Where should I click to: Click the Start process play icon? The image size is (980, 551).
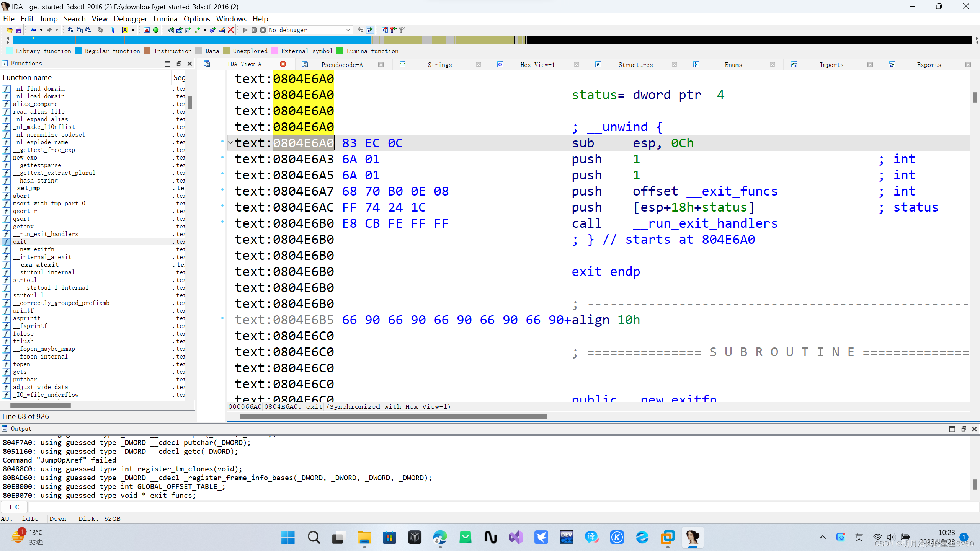245,30
